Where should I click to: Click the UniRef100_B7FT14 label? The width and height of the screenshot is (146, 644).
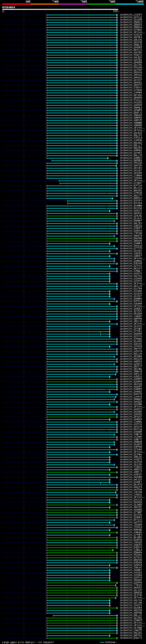(131, 186)
